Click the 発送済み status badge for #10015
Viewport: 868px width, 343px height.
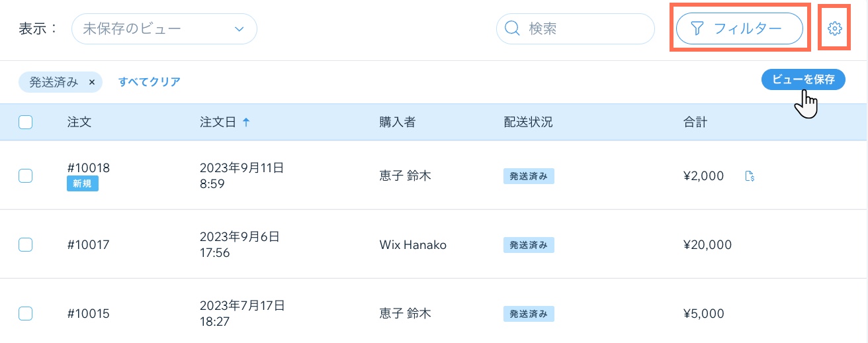528,314
